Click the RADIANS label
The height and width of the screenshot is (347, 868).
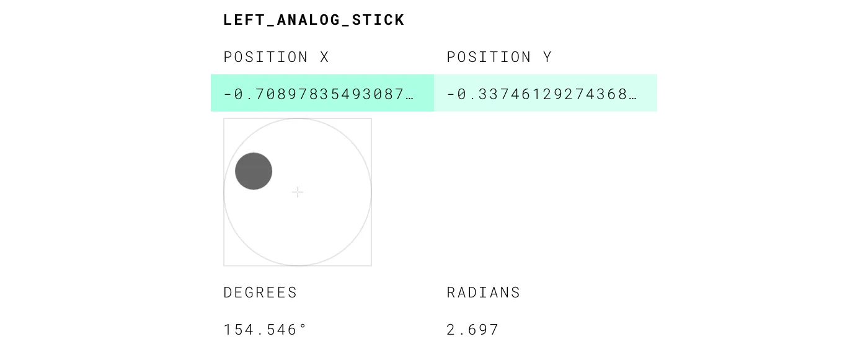pyautogui.click(x=484, y=292)
